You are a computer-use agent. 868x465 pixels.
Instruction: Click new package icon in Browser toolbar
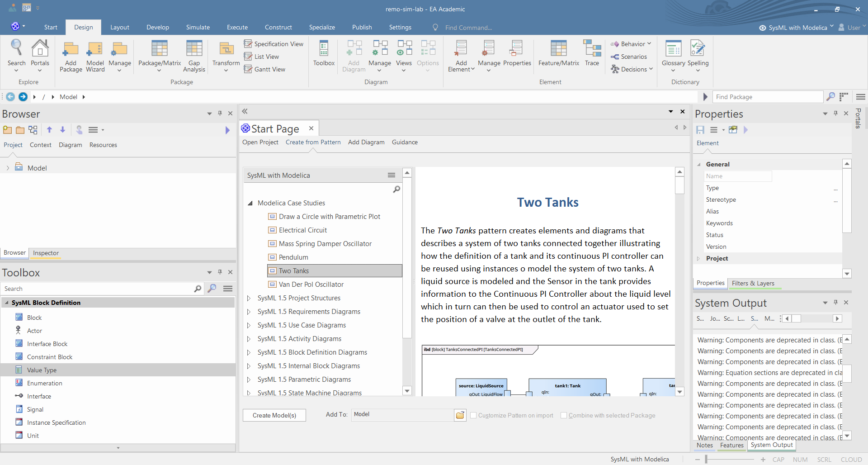7,130
